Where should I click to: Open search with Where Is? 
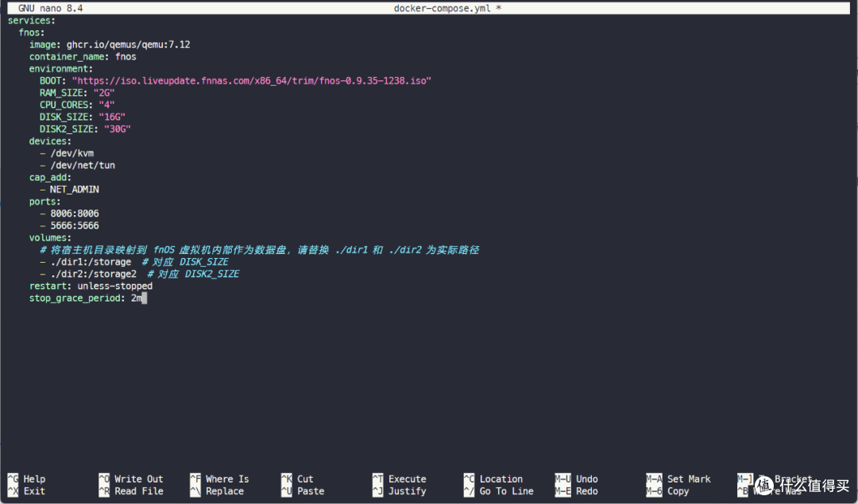(229, 479)
